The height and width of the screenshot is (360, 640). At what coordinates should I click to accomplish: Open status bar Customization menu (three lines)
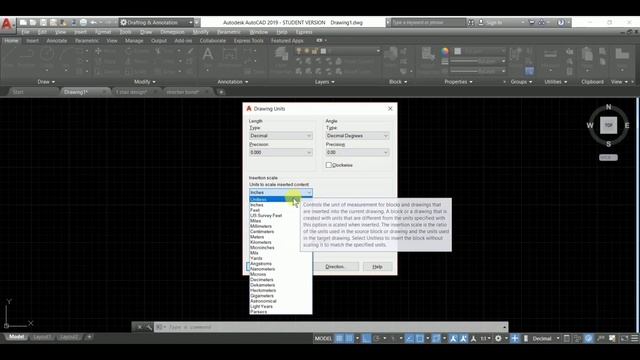pyautogui.click(x=634, y=338)
